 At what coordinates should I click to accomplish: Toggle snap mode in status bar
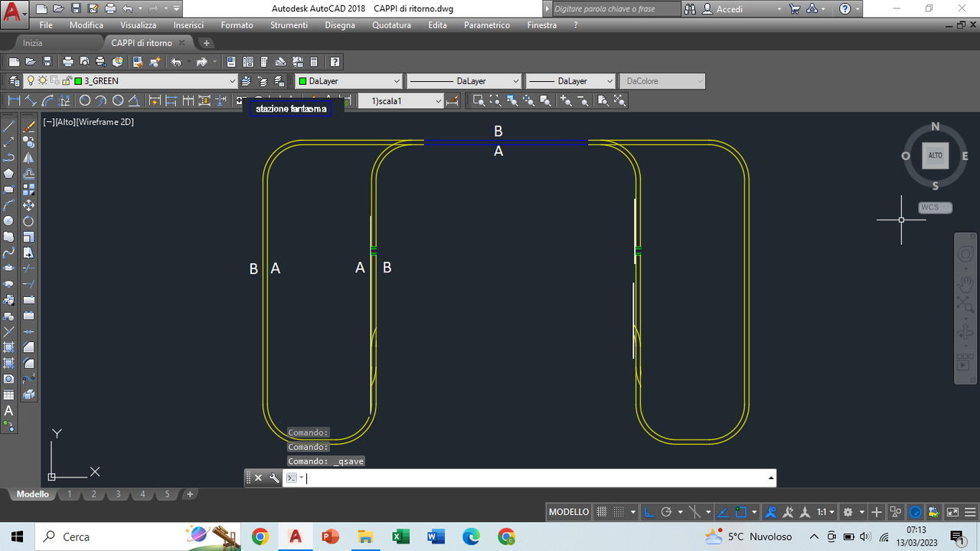619,512
